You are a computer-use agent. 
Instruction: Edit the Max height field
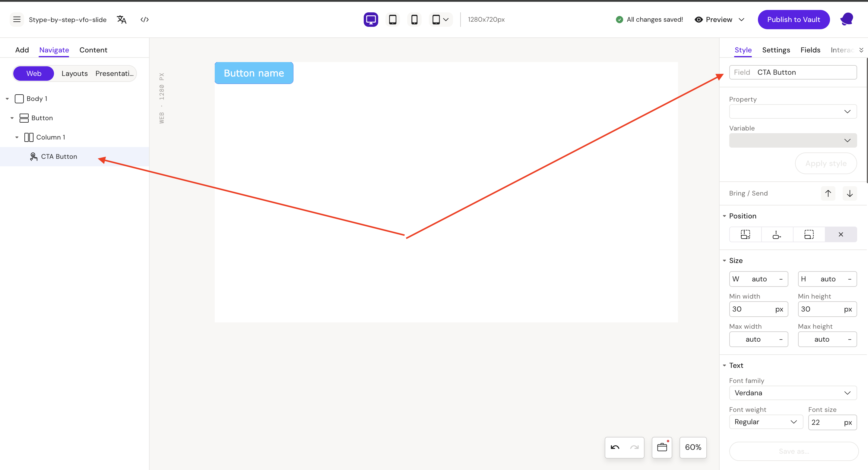point(827,339)
